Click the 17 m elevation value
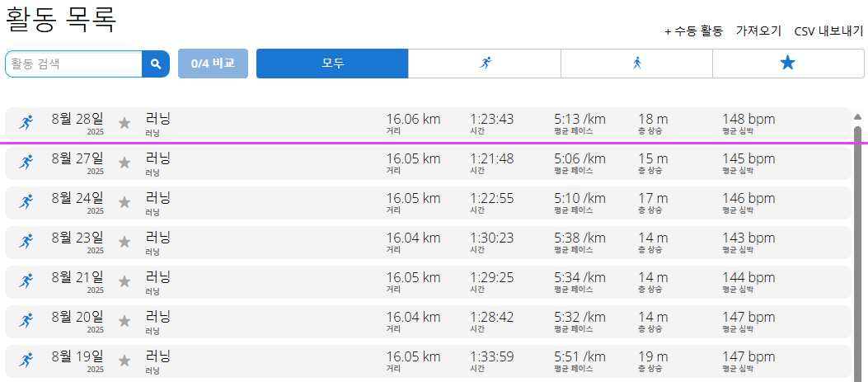Viewport: 868px width, 382px height. (653, 199)
